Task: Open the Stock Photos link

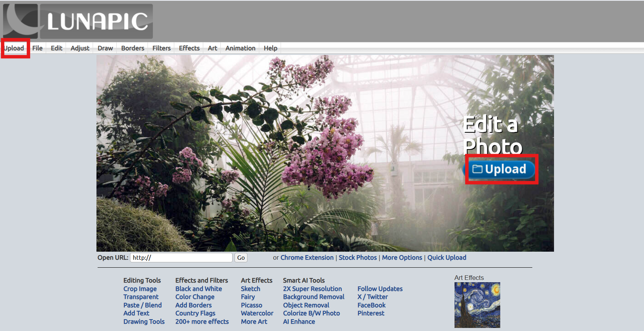Action: [358, 258]
